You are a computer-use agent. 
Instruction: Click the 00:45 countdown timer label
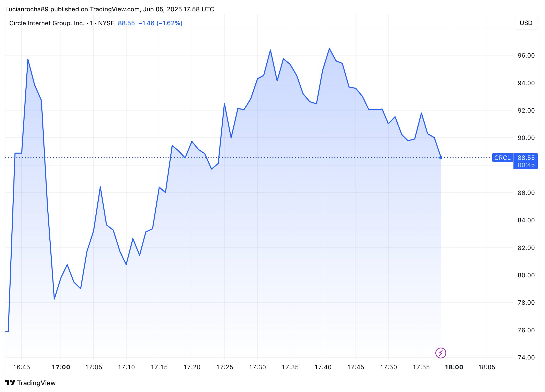526,165
